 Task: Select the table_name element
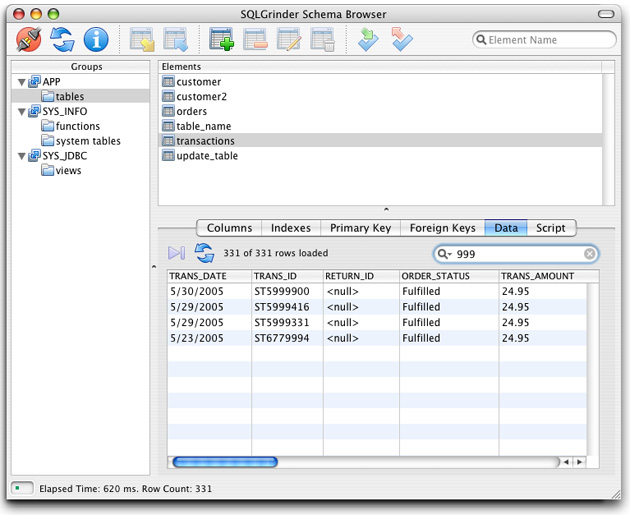[380, 126]
